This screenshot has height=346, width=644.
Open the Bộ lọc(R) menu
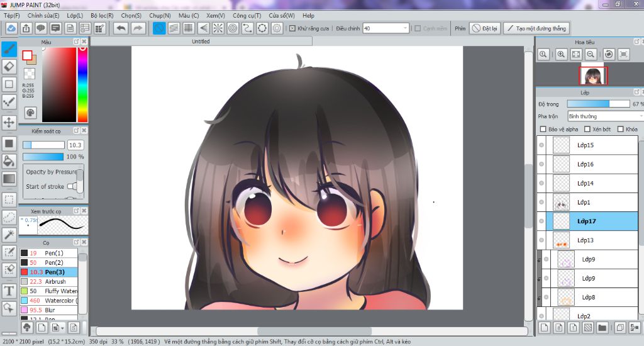[x=102, y=16]
